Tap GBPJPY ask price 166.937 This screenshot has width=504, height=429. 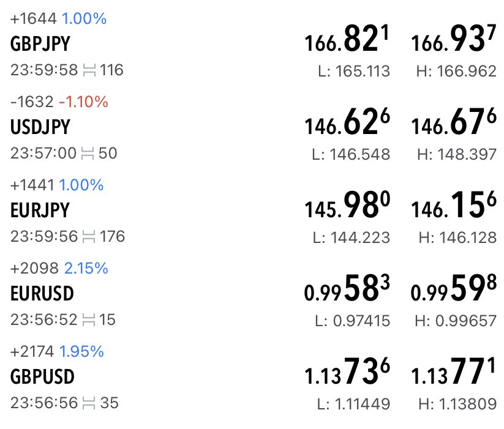pos(454,39)
